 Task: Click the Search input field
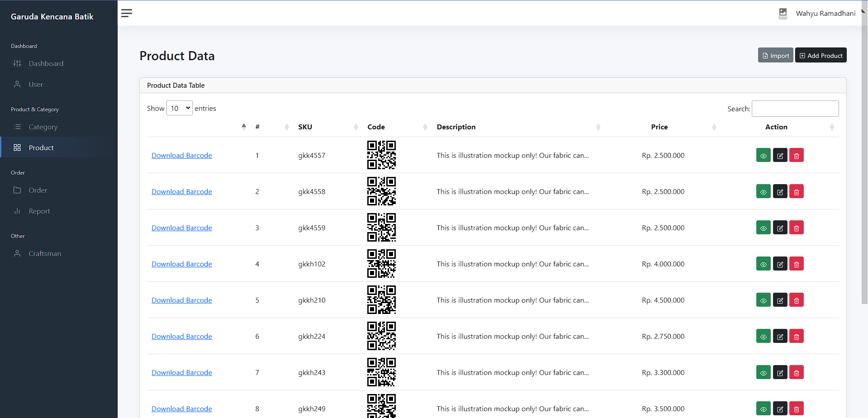coord(795,109)
